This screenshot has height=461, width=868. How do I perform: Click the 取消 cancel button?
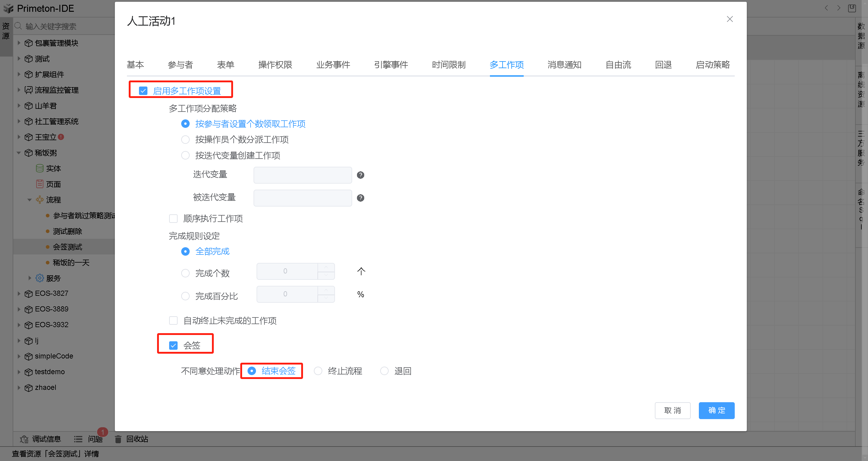click(672, 410)
